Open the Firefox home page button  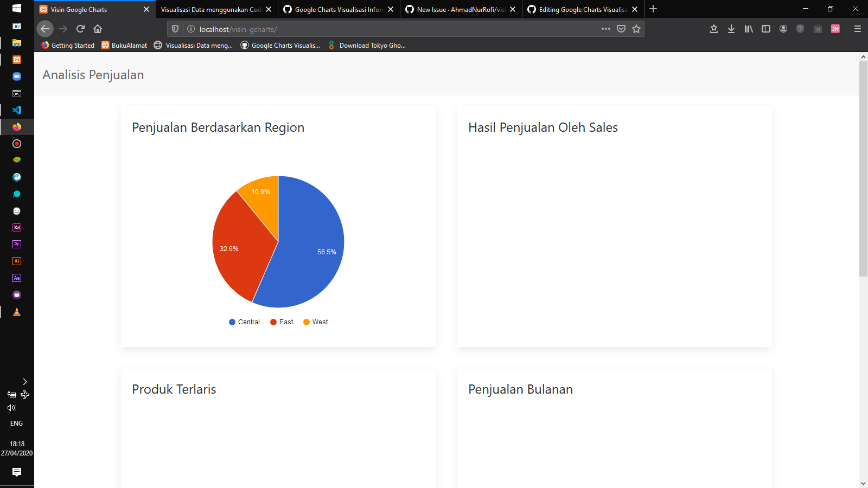coord(98,29)
